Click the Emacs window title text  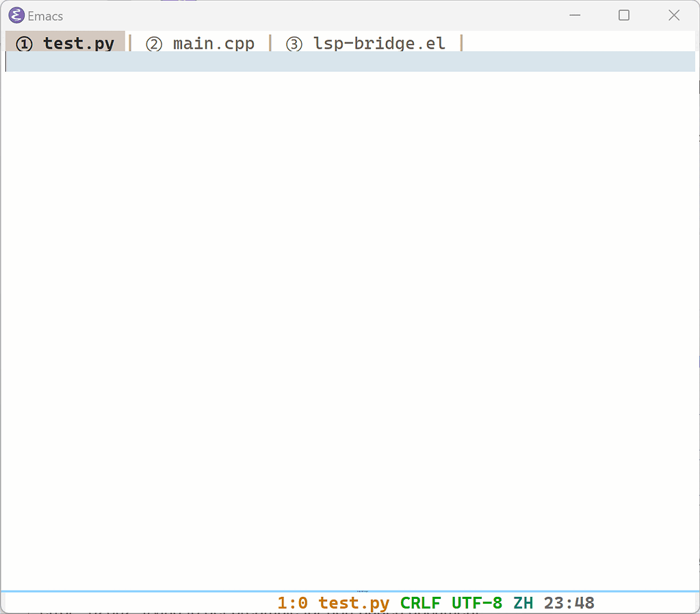pos(45,16)
